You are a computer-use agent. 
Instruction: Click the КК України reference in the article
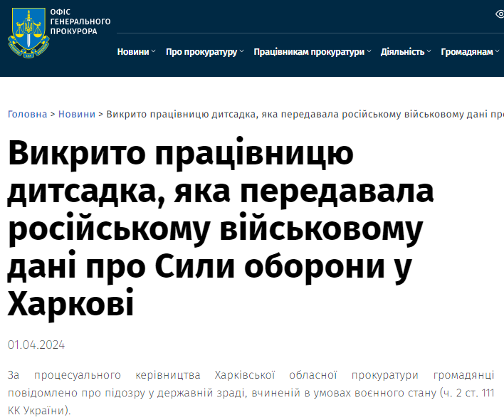click(x=39, y=411)
